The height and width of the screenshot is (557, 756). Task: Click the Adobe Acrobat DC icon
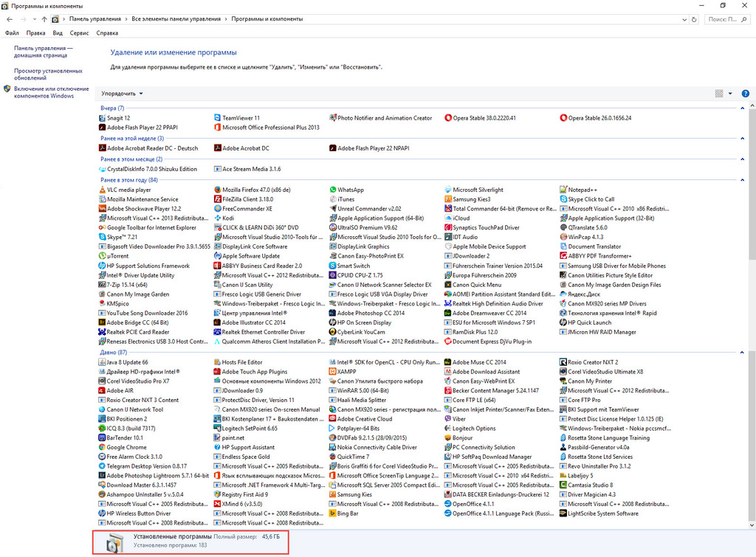point(218,148)
